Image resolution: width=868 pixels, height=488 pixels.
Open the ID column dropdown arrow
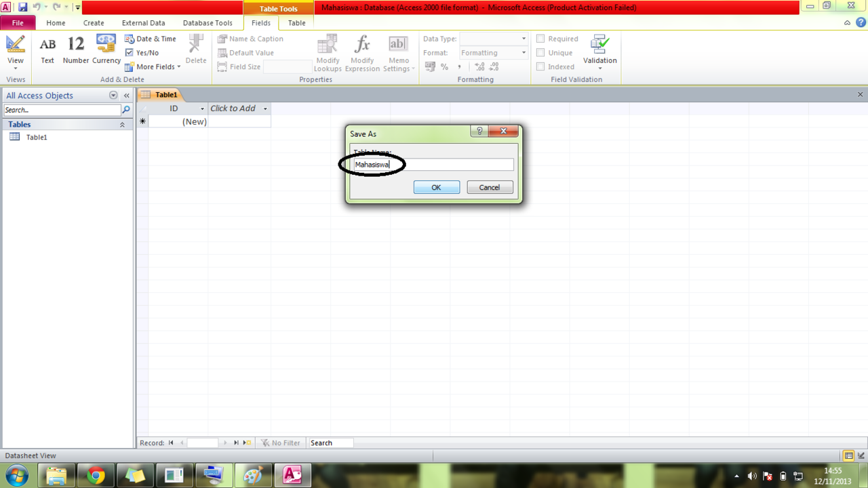coord(202,109)
